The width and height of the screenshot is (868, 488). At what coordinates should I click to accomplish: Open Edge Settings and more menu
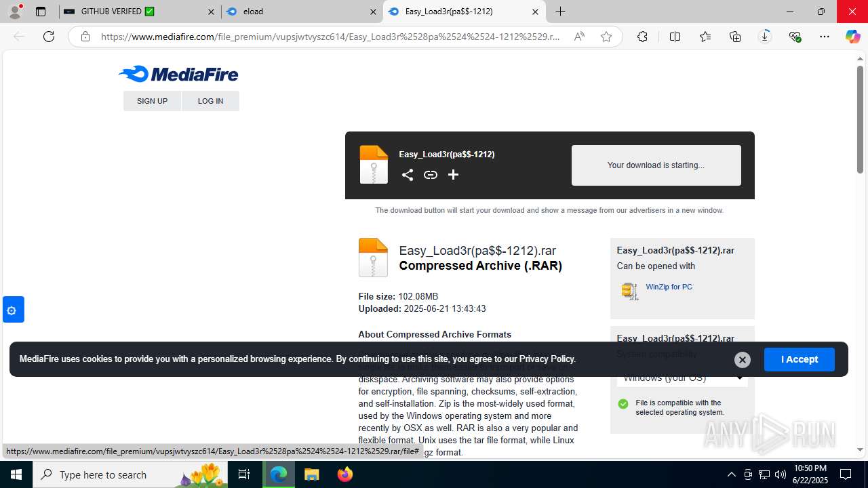click(x=825, y=37)
